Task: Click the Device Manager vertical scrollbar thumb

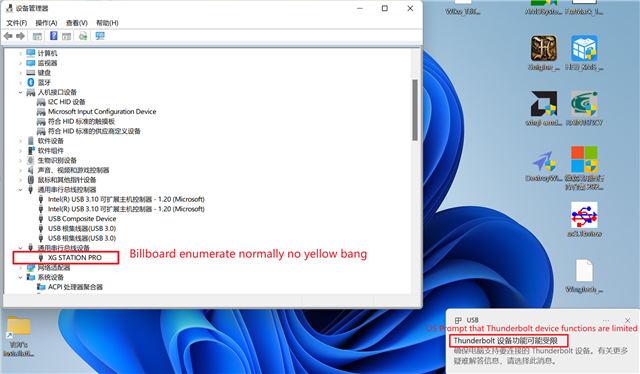Action: point(415,110)
